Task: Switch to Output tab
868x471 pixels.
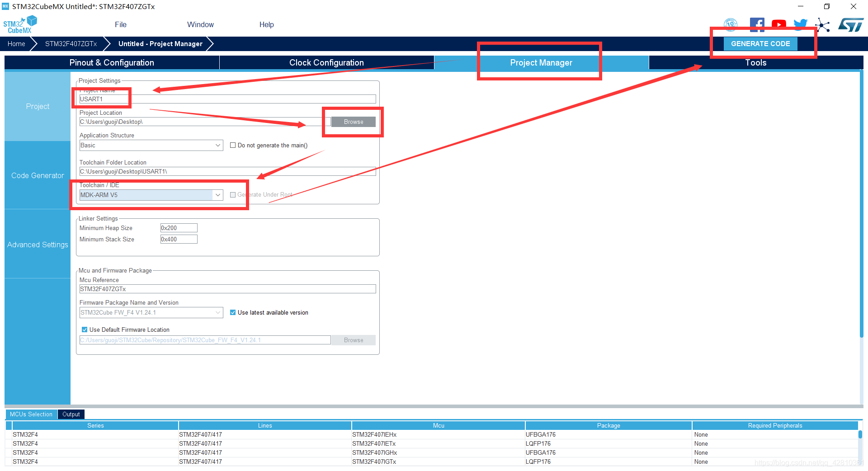Action: [71, 414]
